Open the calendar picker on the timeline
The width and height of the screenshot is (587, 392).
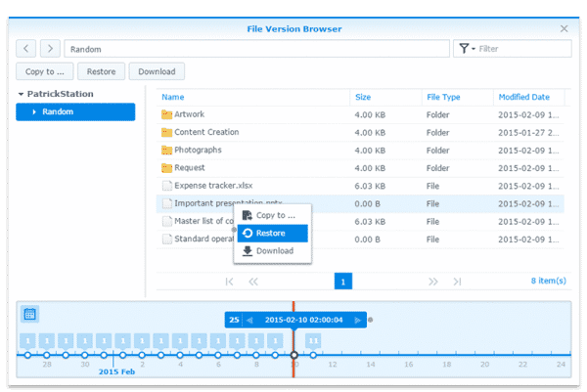click(30, 314)
